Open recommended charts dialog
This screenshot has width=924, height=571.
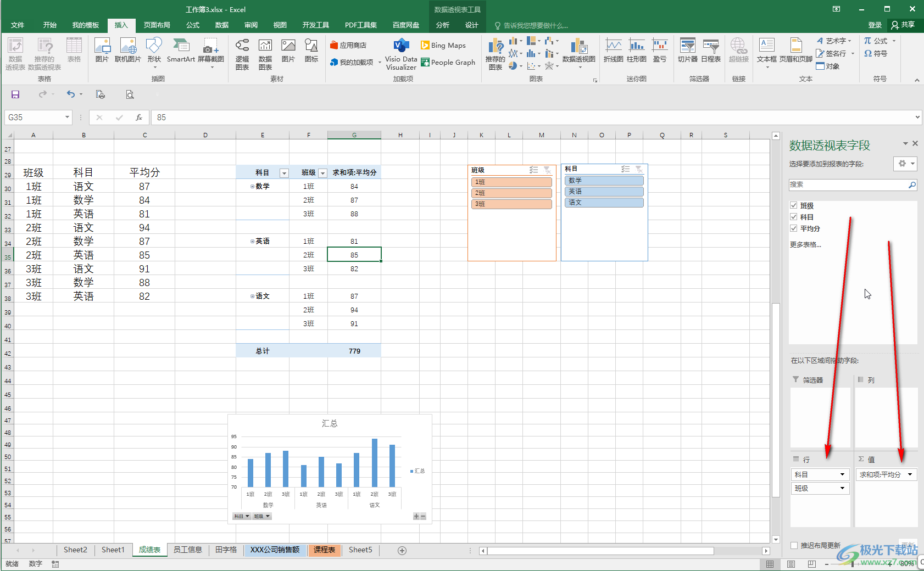(496, 54)
